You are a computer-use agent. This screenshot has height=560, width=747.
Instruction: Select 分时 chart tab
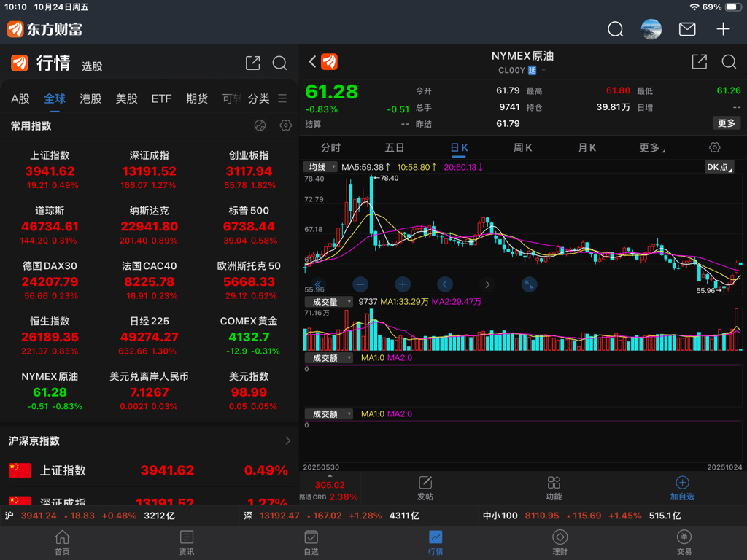tap(330, 147)
